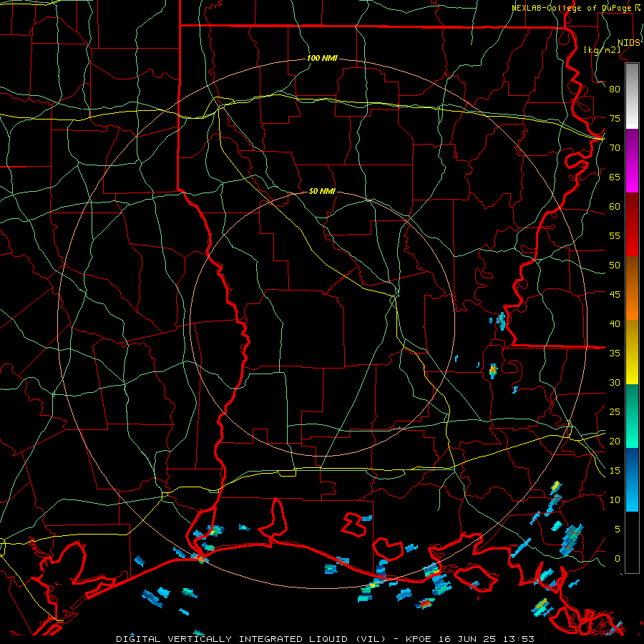Click the "50 NMI" range ring label
644x644 pixels.
click(322, 191)
